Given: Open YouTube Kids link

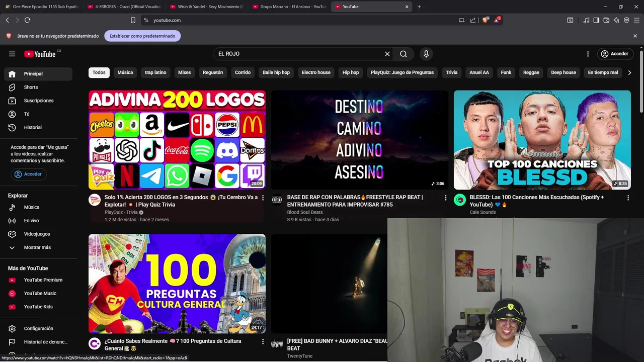Looking at the screenshot, I should 38,307.
